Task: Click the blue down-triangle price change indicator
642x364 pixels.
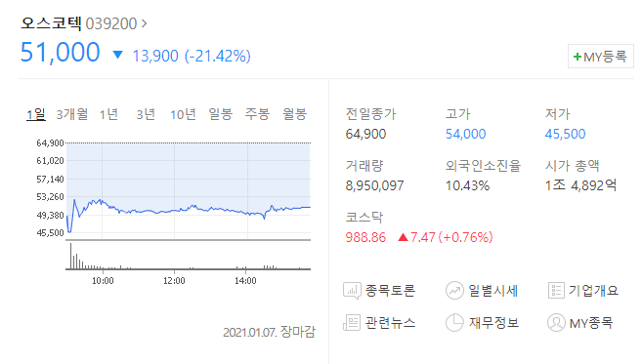Action: pos(118,55)
